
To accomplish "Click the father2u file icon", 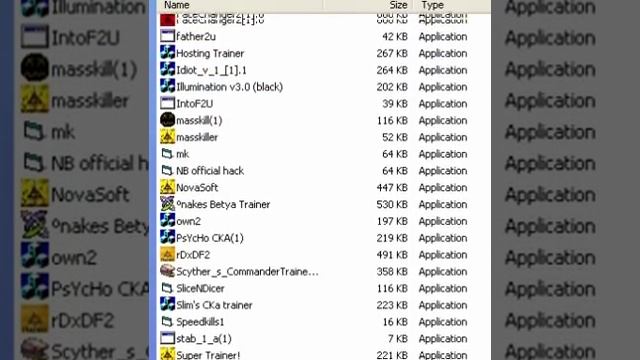I will point(167,36).
